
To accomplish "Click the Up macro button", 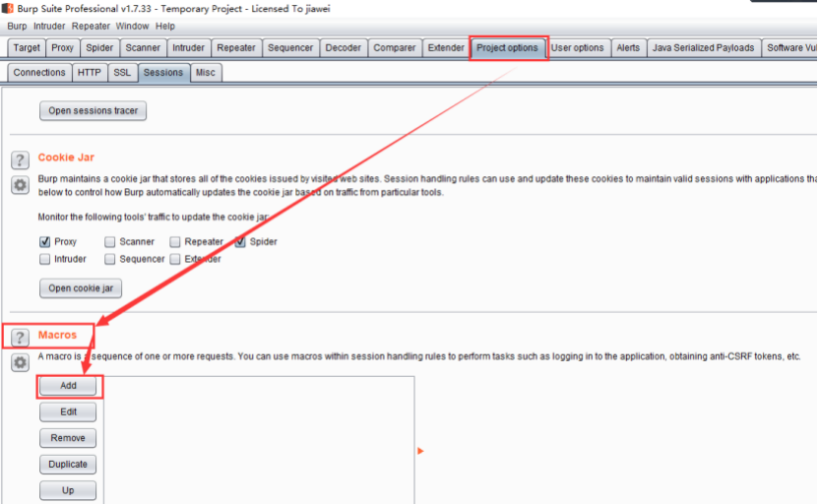I will pos(68,490).
